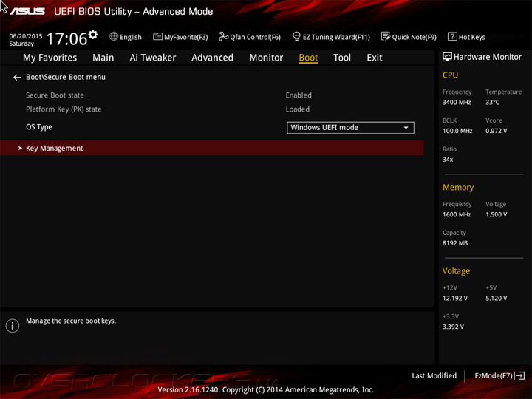Switch to the My Favorites tab

[x=50, y=58]
